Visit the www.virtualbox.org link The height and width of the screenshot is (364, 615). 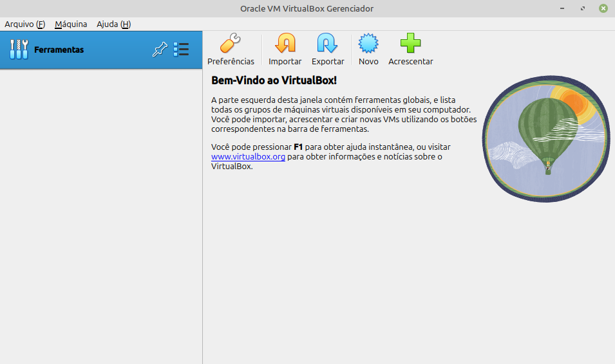(x=248, y=157)
